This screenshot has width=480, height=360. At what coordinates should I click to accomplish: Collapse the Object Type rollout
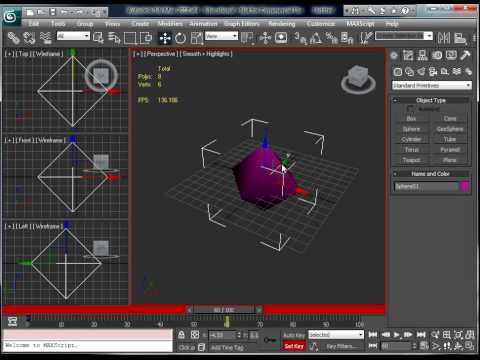coord(432,100)
